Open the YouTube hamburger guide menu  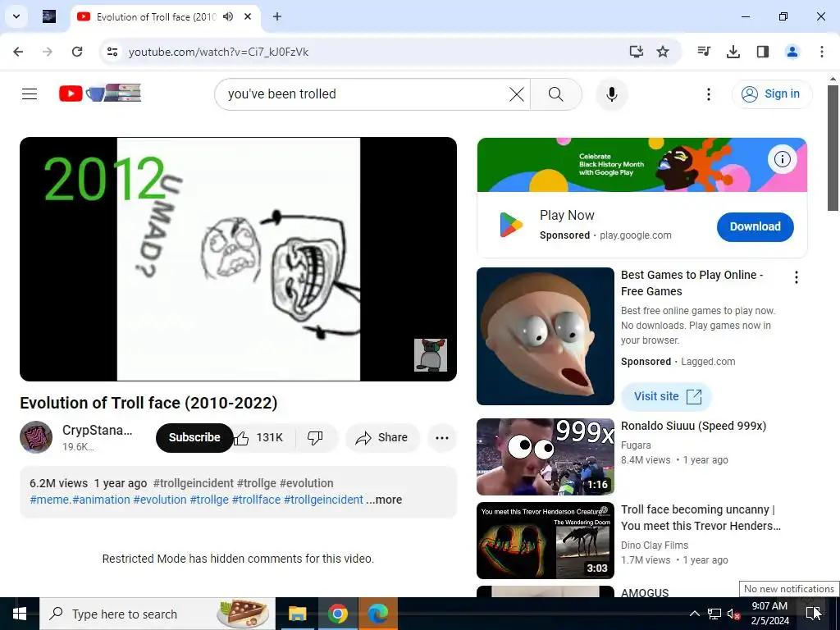pyautogui.click(x=30, y=94)
